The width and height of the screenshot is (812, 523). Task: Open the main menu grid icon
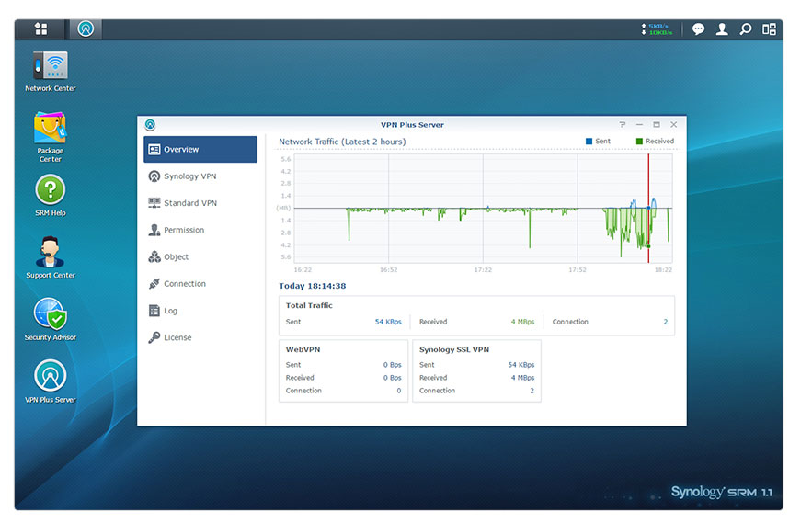coord(40,29)
